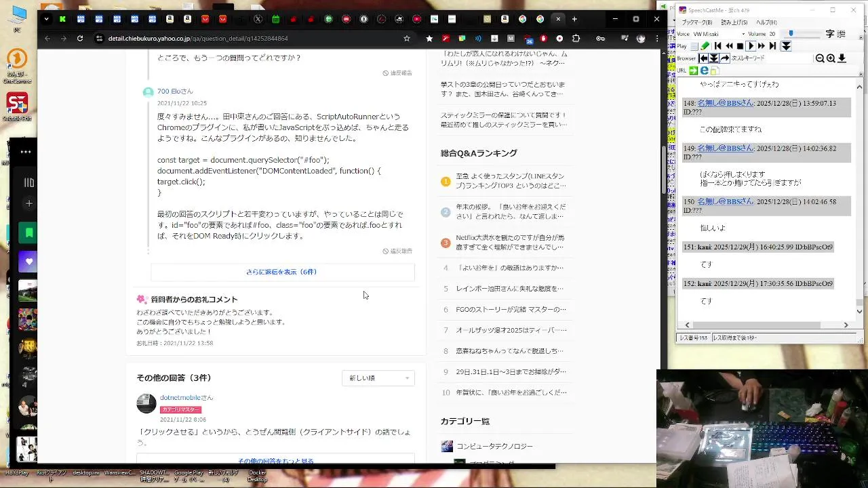
Task: Click the plus icon in left sidebar
Action: (28, 203)
